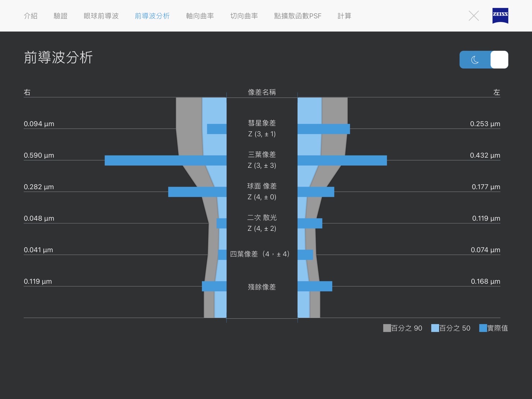This screenshot has width=532, height=399.
Task: Click the 0.168 µm left value
Action: click(x=486, y=281)
